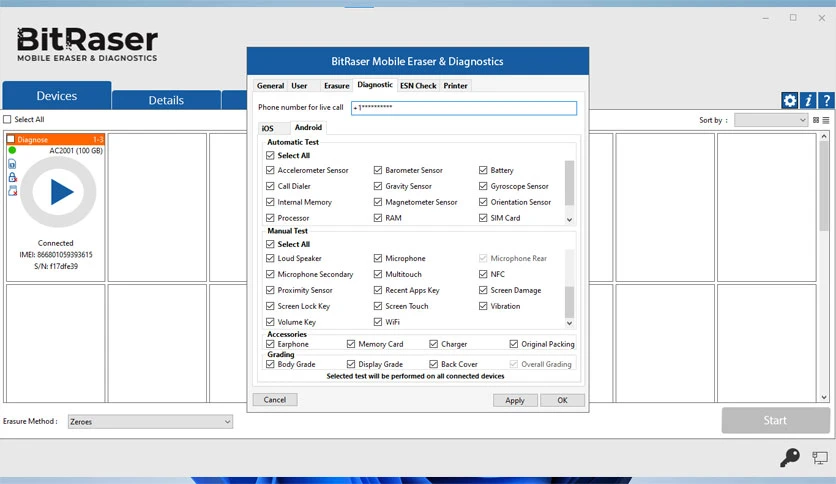Toggle SIM Card checkbox
This screenshot has width=836, height=484.
coord(483,218)
